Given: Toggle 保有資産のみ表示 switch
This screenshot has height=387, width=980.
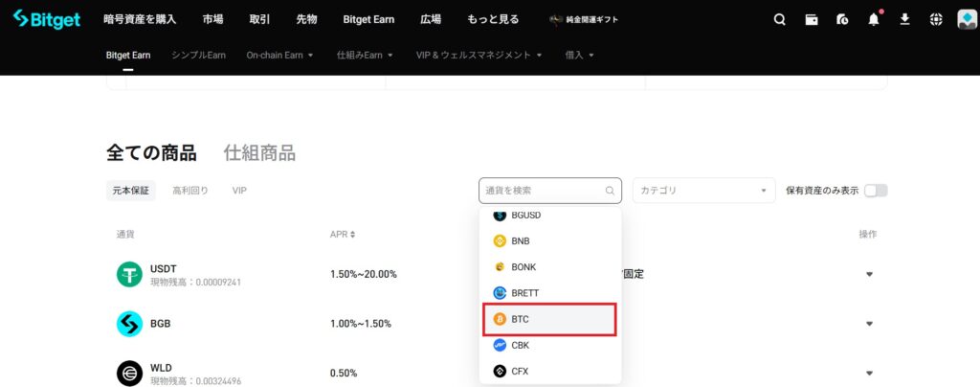Looking at the screenshot, I should pos(876,191).
